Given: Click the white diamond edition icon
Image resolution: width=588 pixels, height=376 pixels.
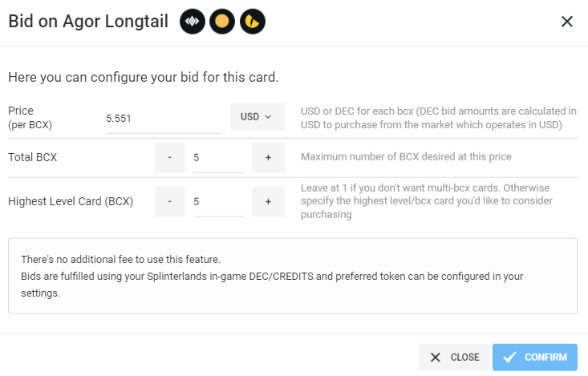Looking at the screenshot, I should coord(193,22).
